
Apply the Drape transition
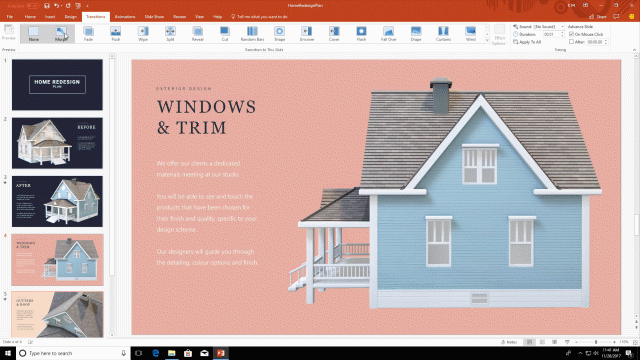(416, 33)
